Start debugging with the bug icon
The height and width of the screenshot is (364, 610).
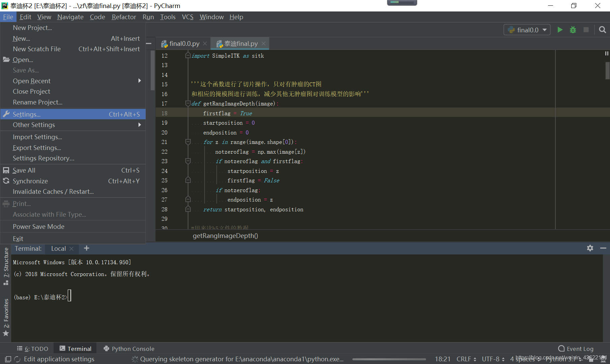573,30
